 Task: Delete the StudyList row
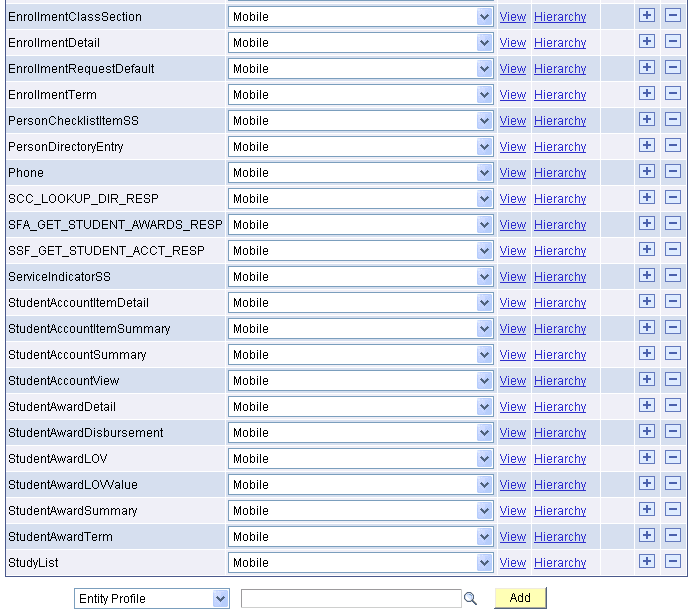click(673, 561)
